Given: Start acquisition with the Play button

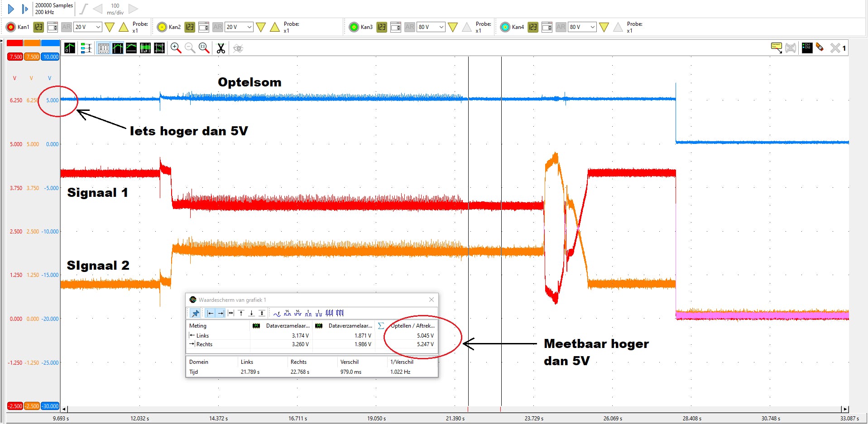Looking at the screenshot, I should 11,9.
